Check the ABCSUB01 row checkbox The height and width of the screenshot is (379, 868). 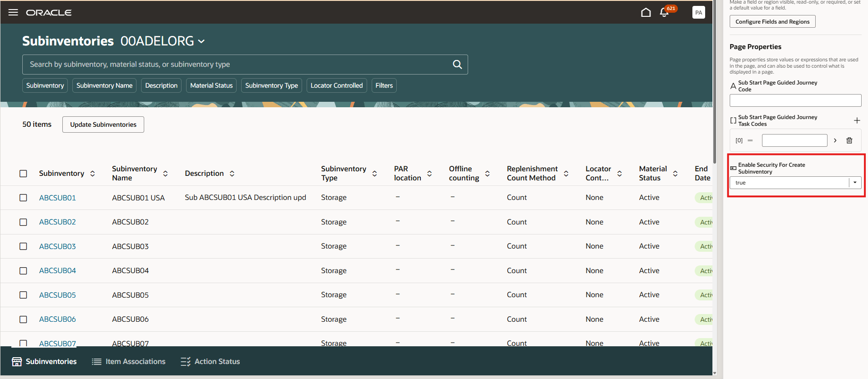pos(23,198)
